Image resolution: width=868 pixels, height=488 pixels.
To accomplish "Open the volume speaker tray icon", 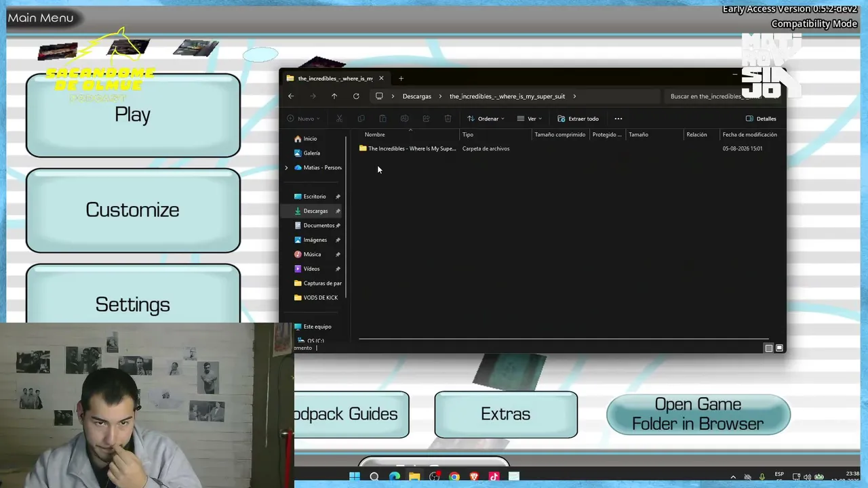I will tap(808, 477).
